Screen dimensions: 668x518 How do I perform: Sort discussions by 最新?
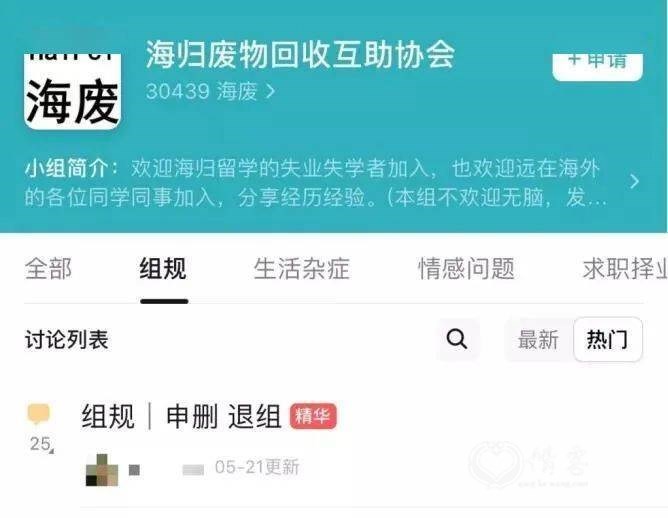click(538, 340)
